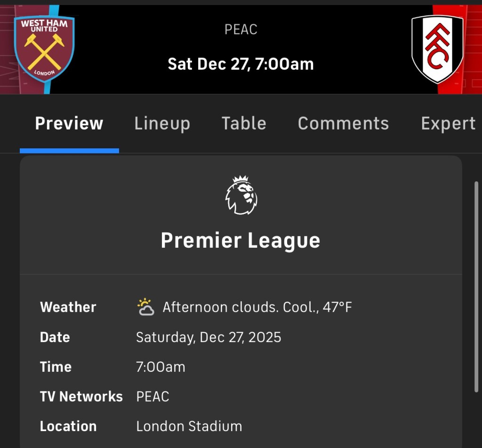Open the Table tab
This screenshot has height=448, width=482.
click(244, 123)
